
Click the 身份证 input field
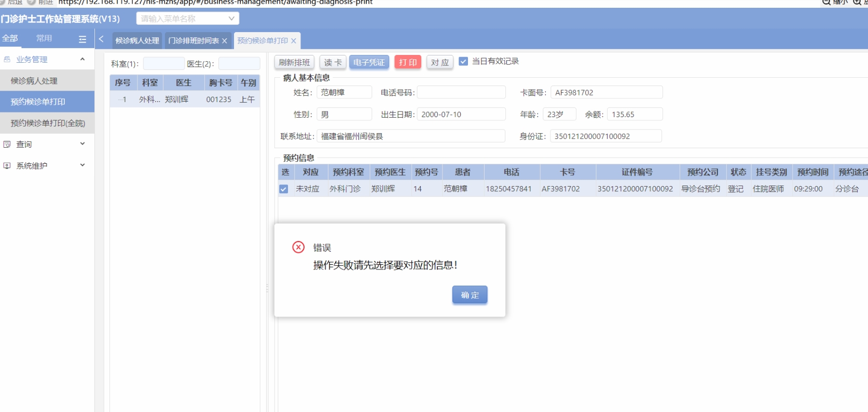pyautogui.click(x=606, y=136)
